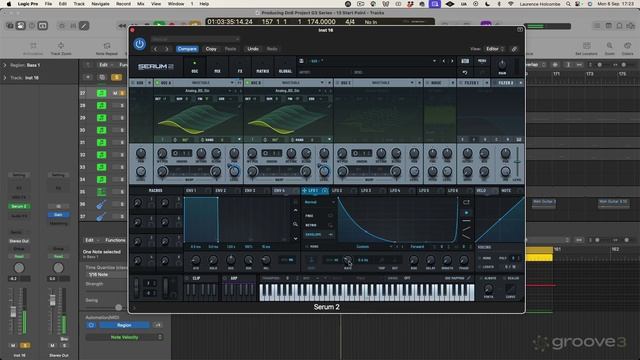Toggle NOISE oscillator enable switch

tap(427, 83)
